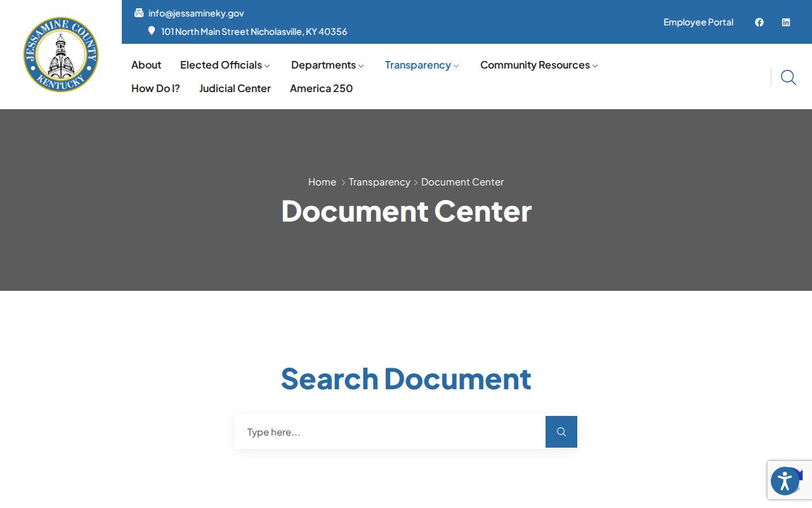Open site search magnifier in header
The height and width of the screenshot is (508, 812).
pos(789,77)
